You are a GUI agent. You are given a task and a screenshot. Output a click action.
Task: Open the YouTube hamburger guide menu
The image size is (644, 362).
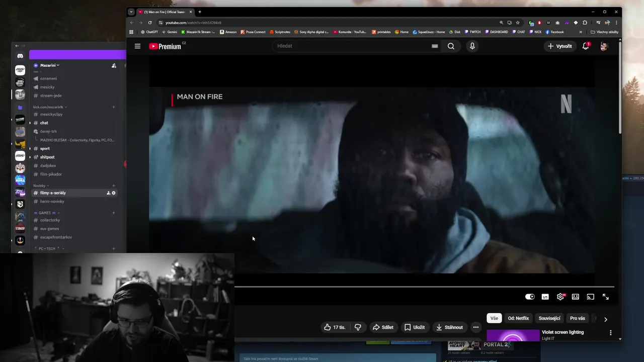pyautogui.click(x=137, y=46)
